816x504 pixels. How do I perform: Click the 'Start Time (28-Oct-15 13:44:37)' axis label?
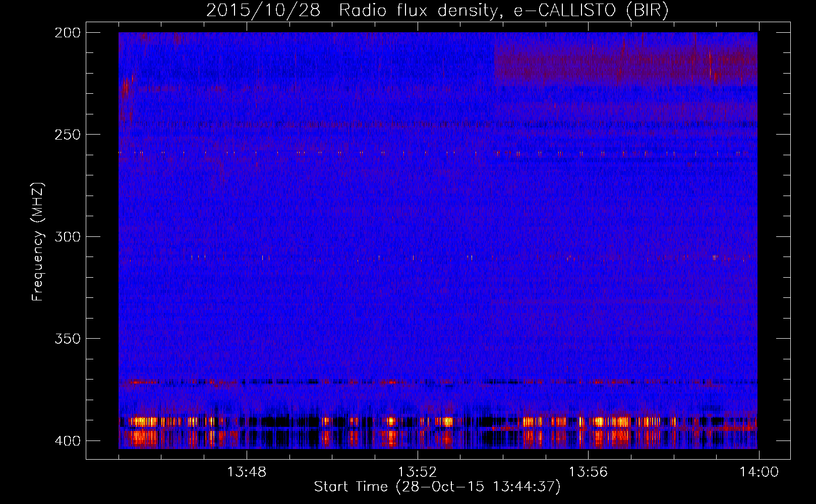click(437, 487)
